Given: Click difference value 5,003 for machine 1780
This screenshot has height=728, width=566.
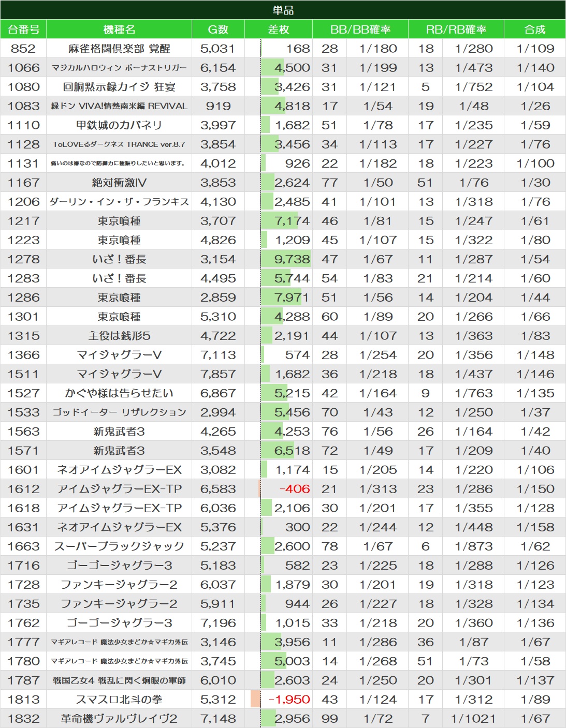Looking at the screenshot, I should 292,661.
